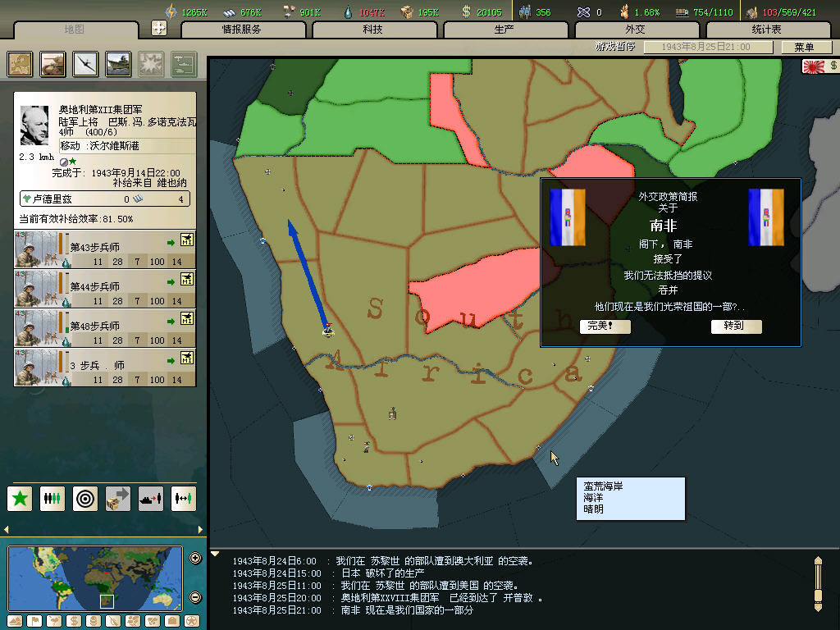Click the money value 20105
This screenshot has width=840, height=630.
click(x=489, y=12)
